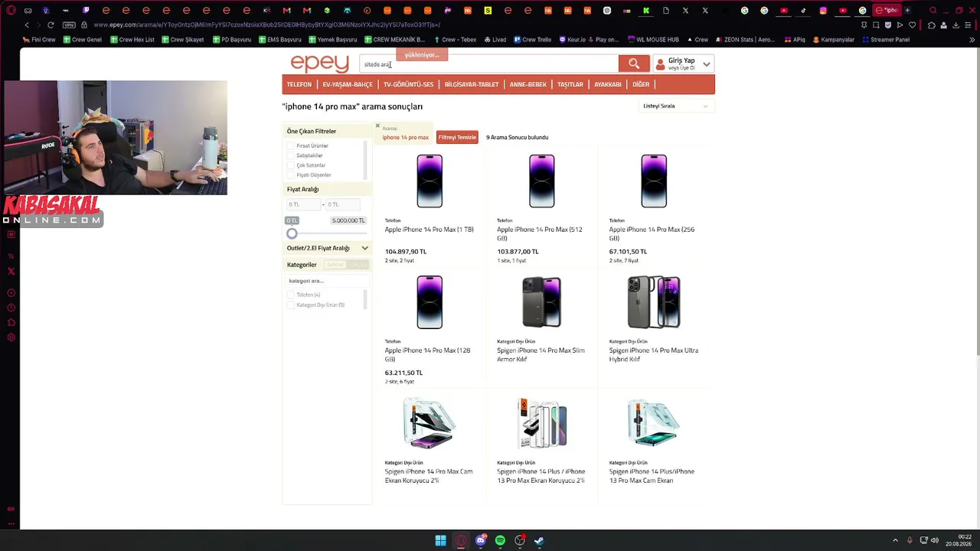Screen dimensions: 980x551
Task: Open Apple iPhone 14 Pro Max (512 GB) link
Action: (x=540, y=233)
